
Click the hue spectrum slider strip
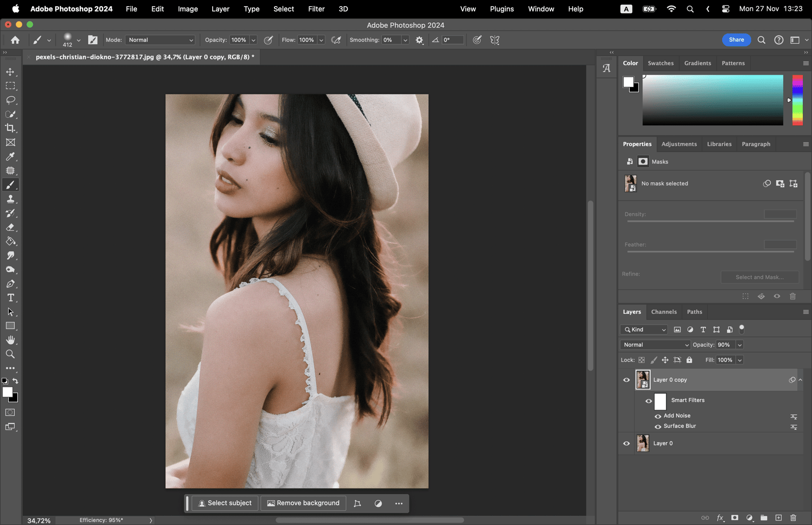[797, 100]
